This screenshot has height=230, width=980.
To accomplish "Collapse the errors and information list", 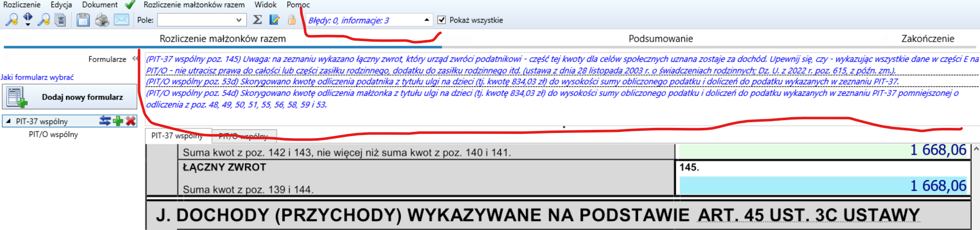I will tap(426, 20).
